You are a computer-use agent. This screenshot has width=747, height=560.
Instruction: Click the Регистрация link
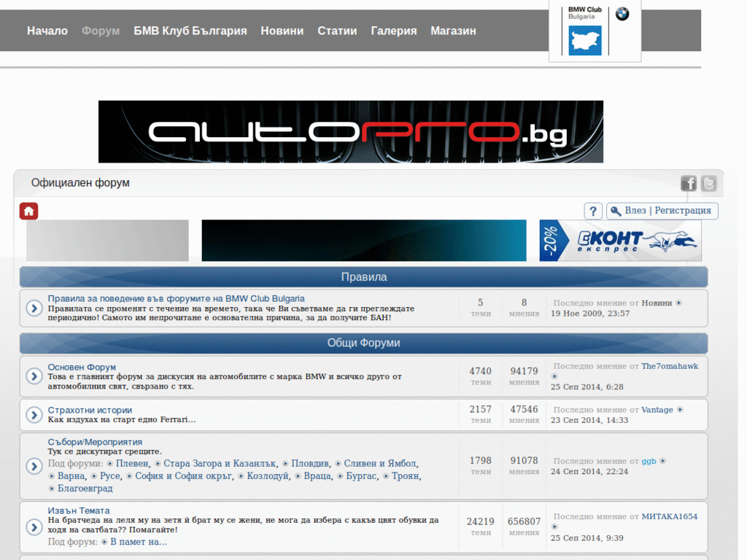click(x=683, y=211)
